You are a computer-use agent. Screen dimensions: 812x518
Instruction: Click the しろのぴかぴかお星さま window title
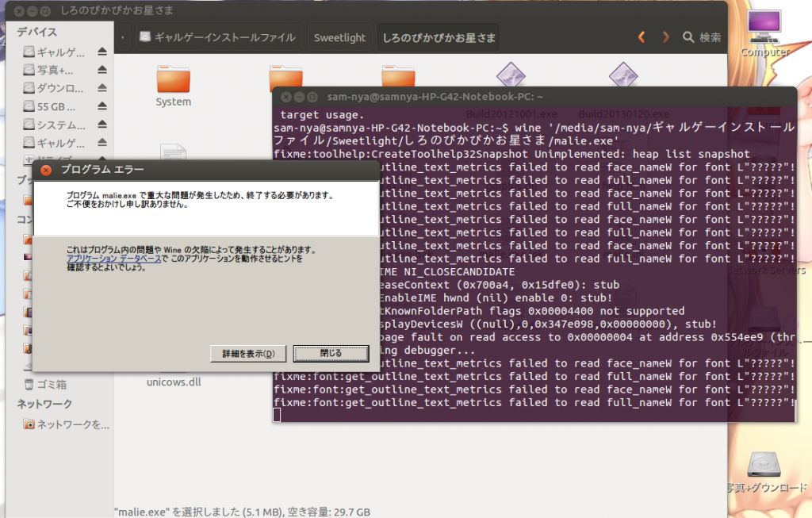click(117, 10)
